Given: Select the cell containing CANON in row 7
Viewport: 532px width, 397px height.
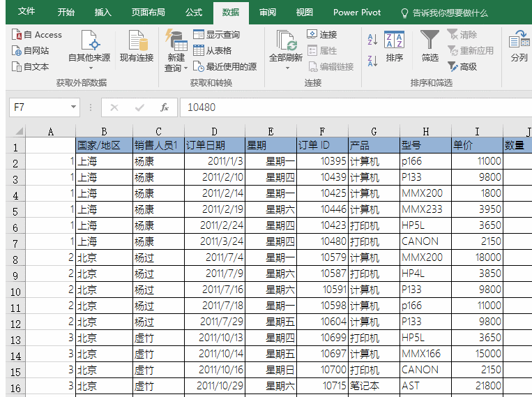Looking at the screenshot, I should coord(425,241).
